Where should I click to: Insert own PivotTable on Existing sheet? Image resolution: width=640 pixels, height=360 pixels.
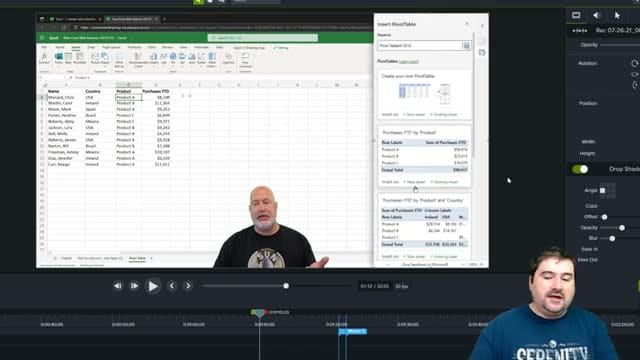coord(444,115)
